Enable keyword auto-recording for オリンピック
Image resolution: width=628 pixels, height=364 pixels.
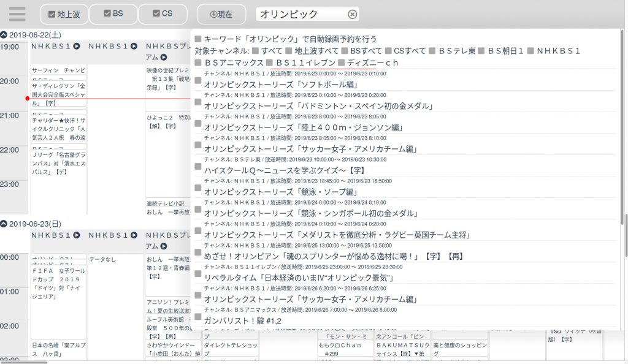click(198, 39)
